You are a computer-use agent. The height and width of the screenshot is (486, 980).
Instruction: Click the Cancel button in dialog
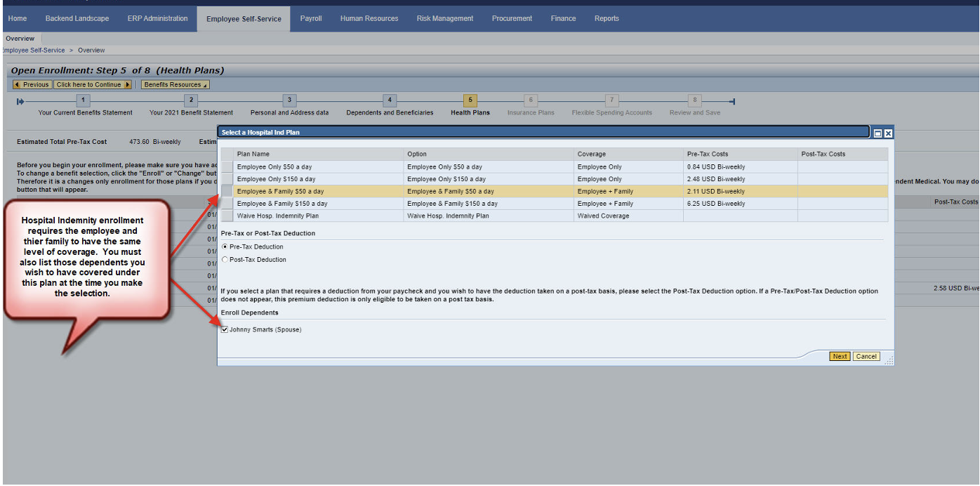coord(866,357)
